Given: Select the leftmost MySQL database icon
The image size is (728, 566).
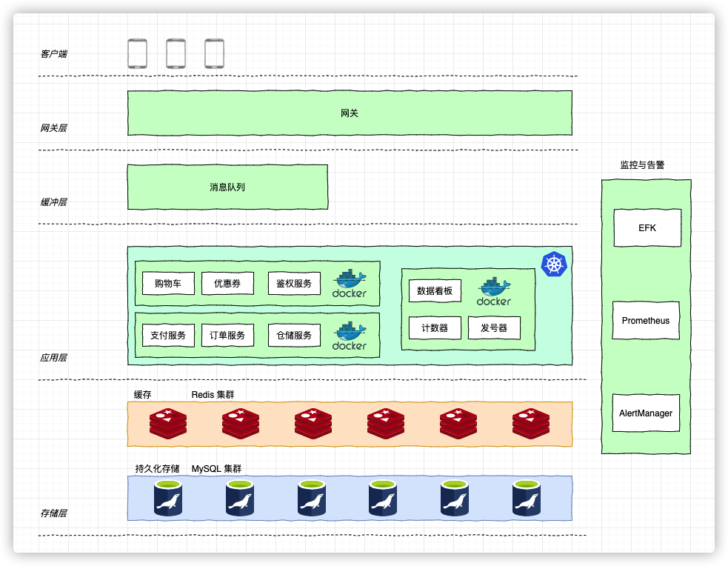Looking at the screenshot, I should tap(168, 498).
